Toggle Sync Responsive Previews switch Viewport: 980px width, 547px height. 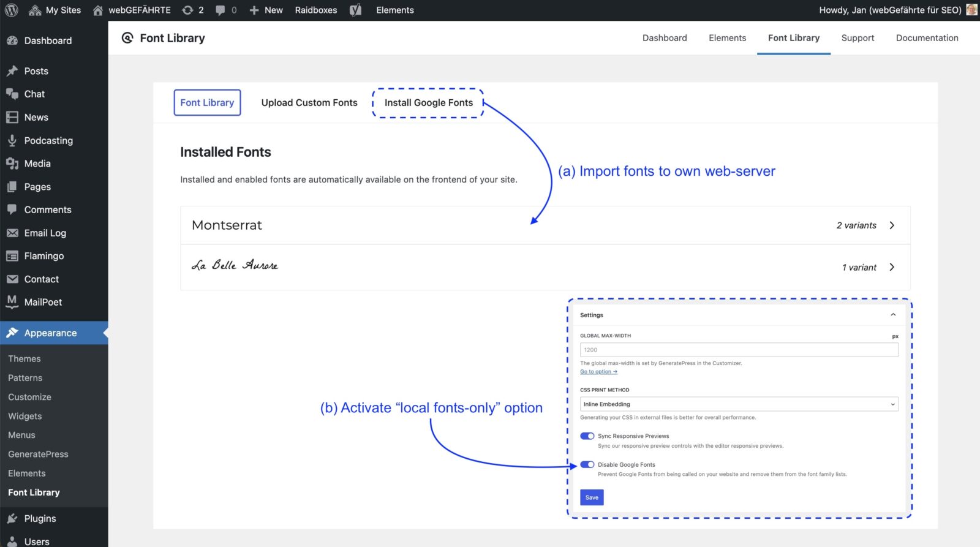pyautogui.click(x=587, y=436)
